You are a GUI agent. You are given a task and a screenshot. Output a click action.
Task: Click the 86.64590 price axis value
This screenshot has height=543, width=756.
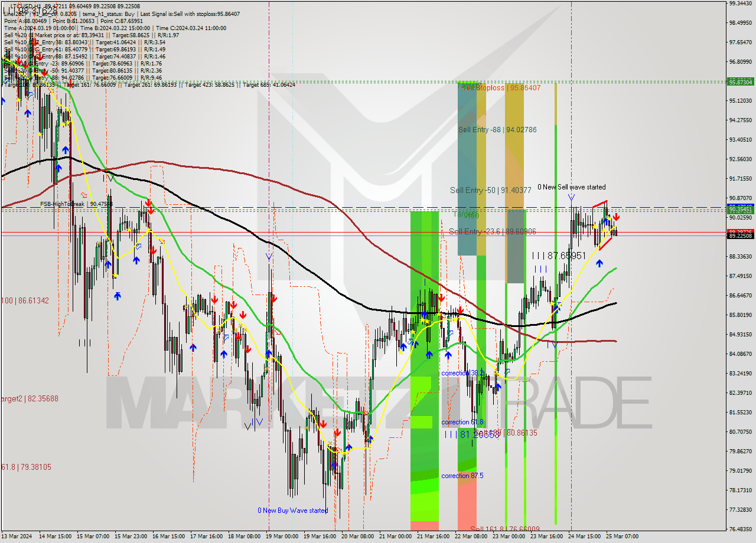pyautogui.click(x=741, y=295)
